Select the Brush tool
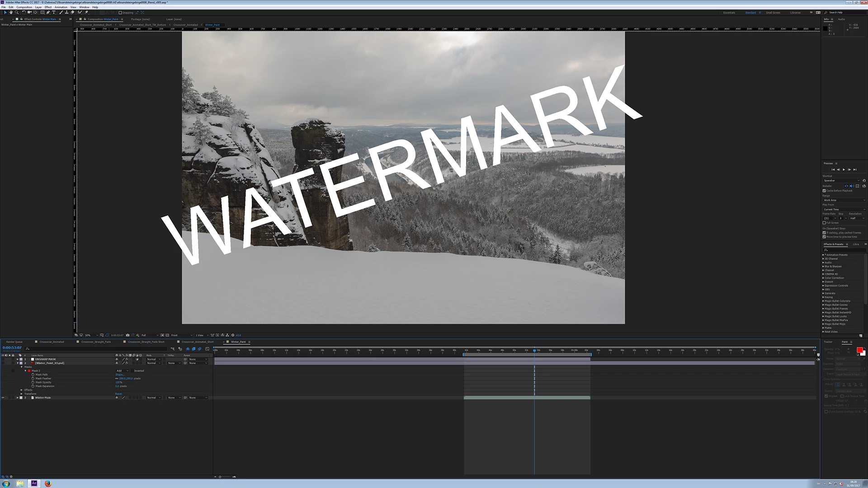Screen dimensions: 868x488 click(x=61, y=13)
